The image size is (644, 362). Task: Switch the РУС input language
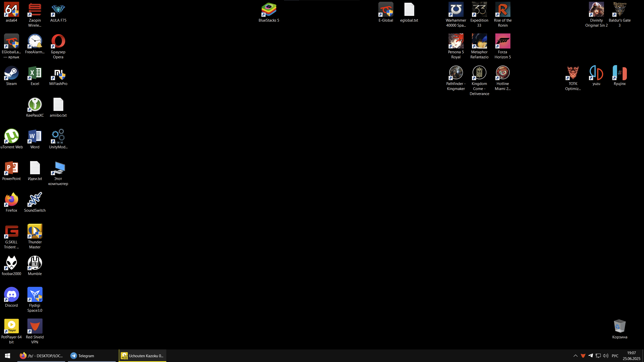tap(615, 356)
